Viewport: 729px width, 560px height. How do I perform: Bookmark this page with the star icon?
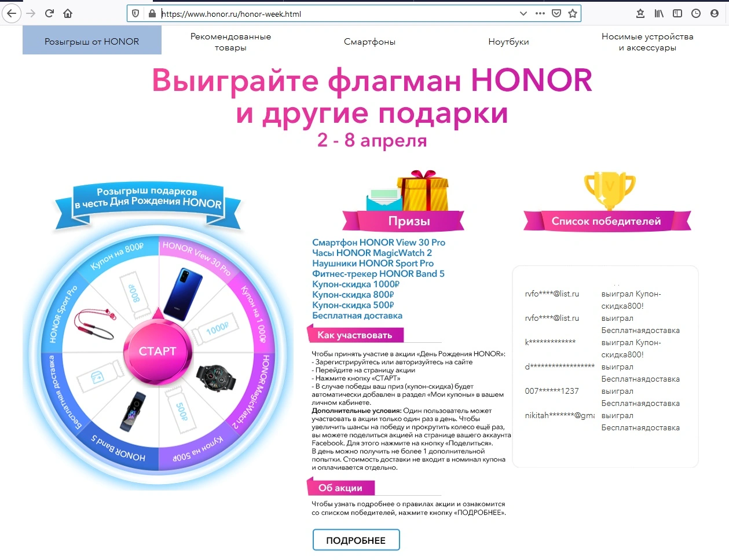pos(573,13)
